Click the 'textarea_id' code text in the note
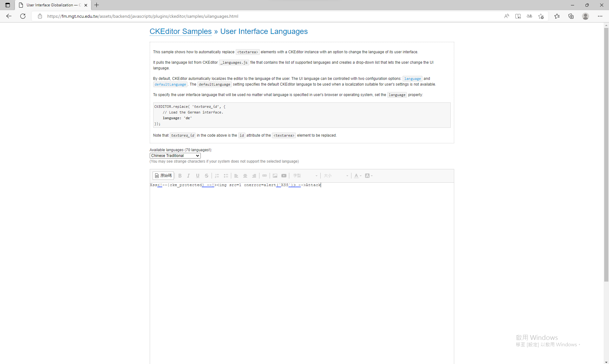This screenshot has width=609, height=364. coord(183,135)
